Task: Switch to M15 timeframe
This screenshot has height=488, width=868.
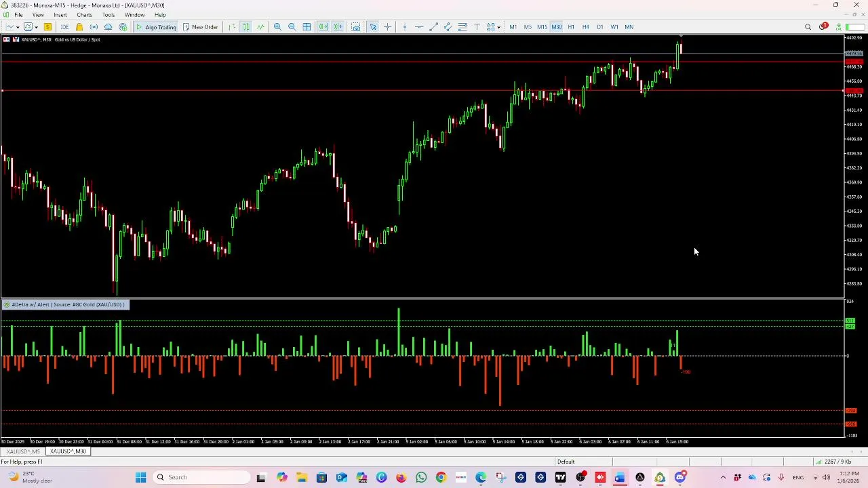Action: point(542,27)
